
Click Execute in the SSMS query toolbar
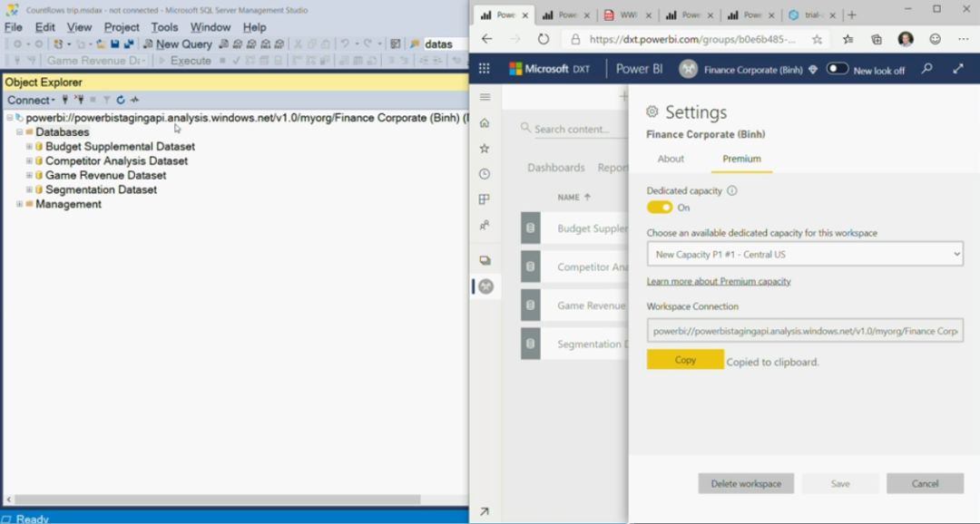click(x=185, y=61)
